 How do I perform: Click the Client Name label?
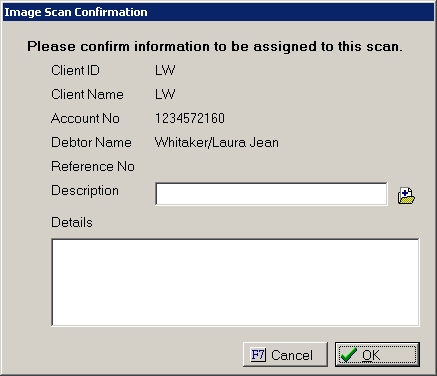87,94
